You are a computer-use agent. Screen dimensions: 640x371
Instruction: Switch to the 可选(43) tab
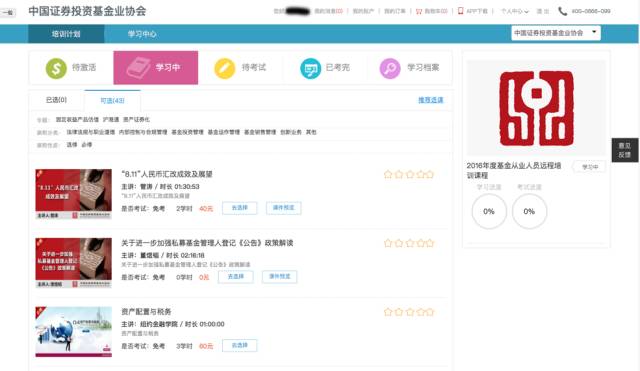tap(112, 100)
